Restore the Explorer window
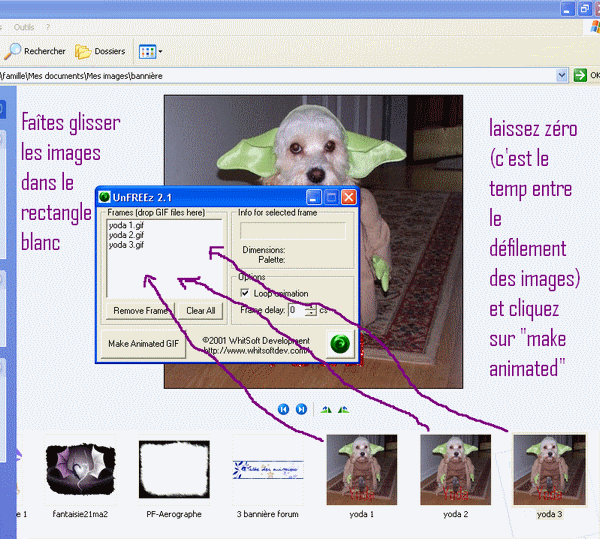Viewport: 600px width, 539px height. tap(584, 9)
